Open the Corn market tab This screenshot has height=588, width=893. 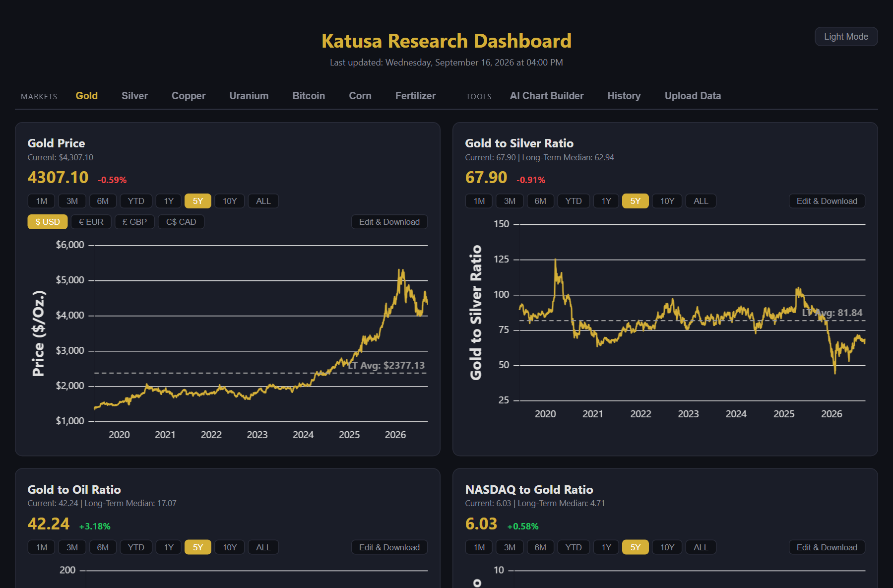pos(360,96)
